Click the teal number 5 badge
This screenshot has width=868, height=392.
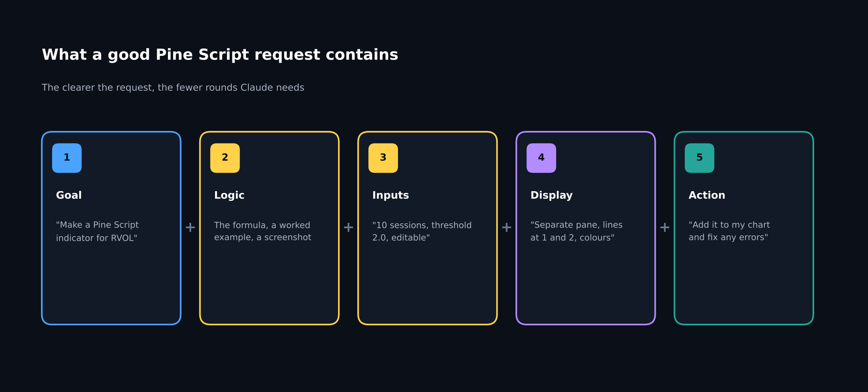[x=700, y=158]
